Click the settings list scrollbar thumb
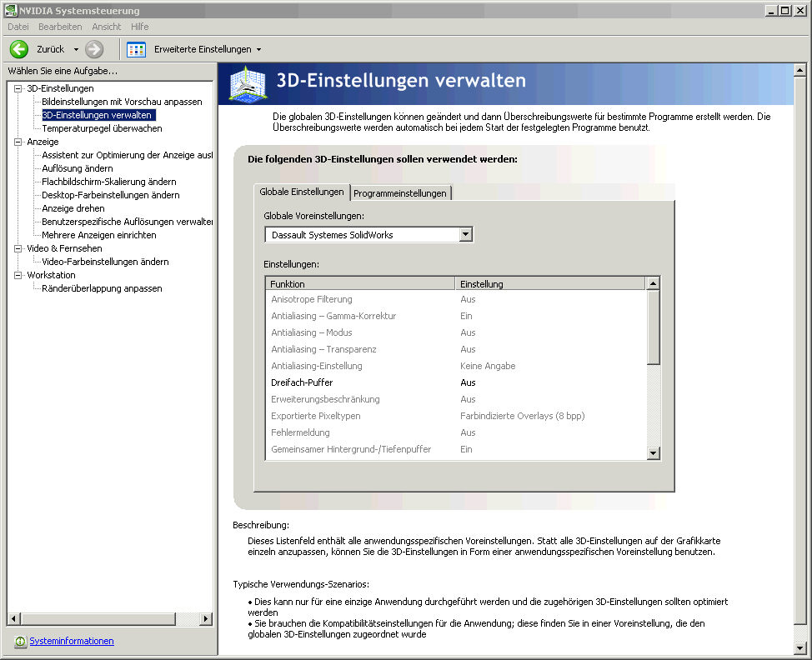Image resolution: width=812 pixels, height=660 pixels. 653,327
